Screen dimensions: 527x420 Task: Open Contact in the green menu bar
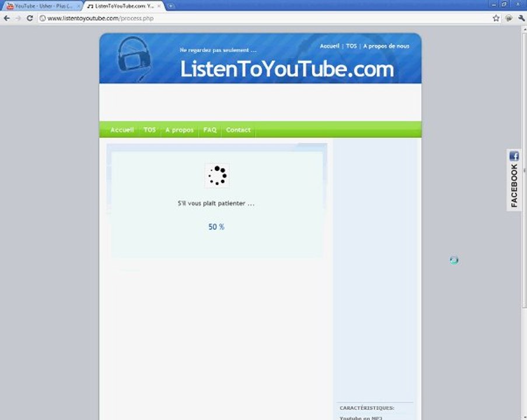pos(238,129)
